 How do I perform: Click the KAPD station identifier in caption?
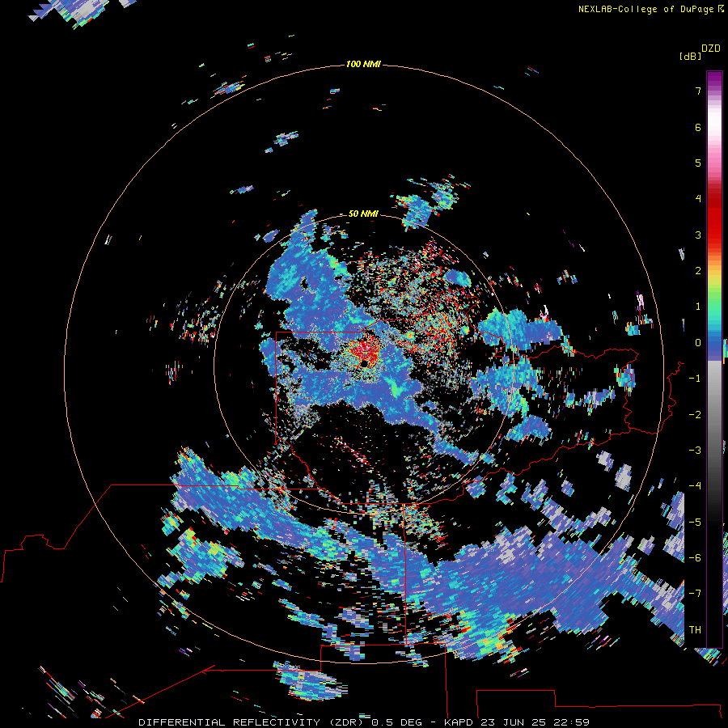coord(459,722)
